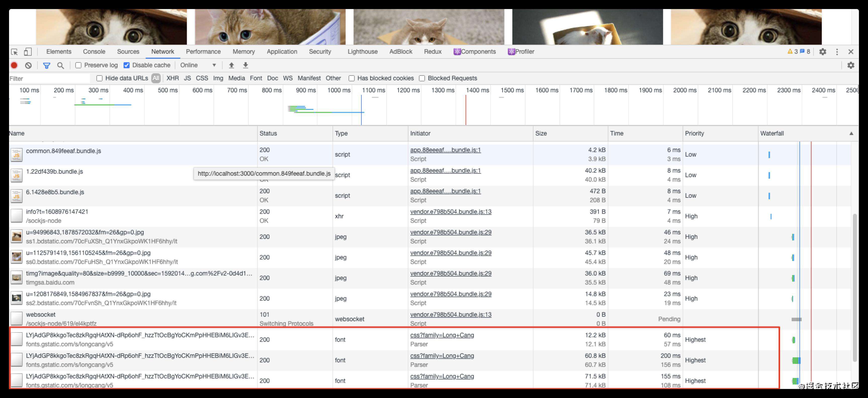Open the Redux tab
Image resolution: width=868 pixels, height=398 pixels.
coord(433,51)
